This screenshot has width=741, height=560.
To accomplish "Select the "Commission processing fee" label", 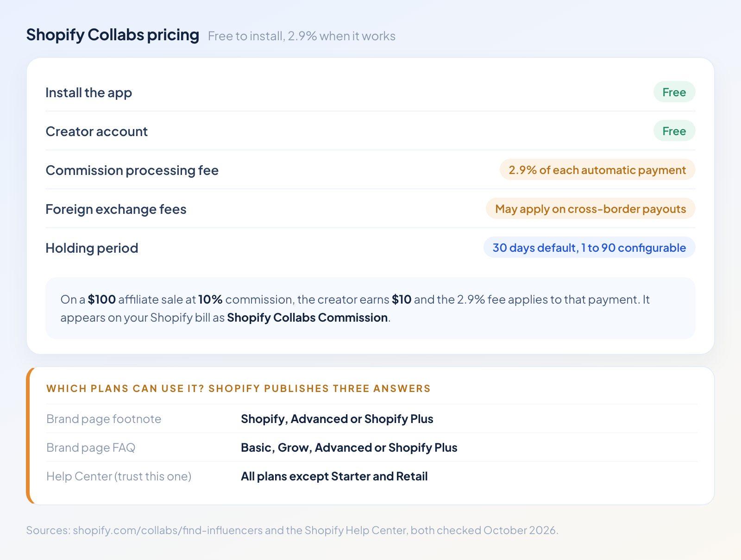I will pyautogui.click(x=132, y=170).
